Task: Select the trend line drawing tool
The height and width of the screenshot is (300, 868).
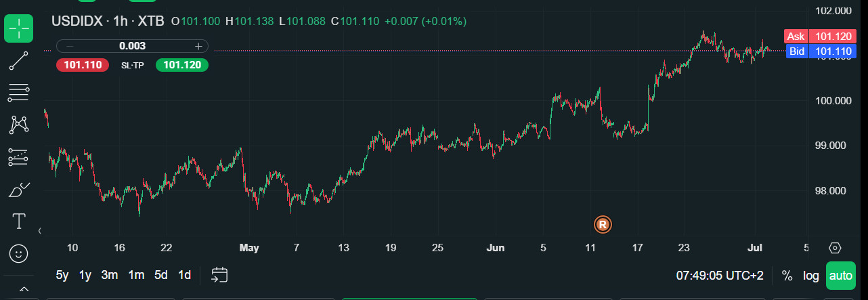Action: coord(19,60)
